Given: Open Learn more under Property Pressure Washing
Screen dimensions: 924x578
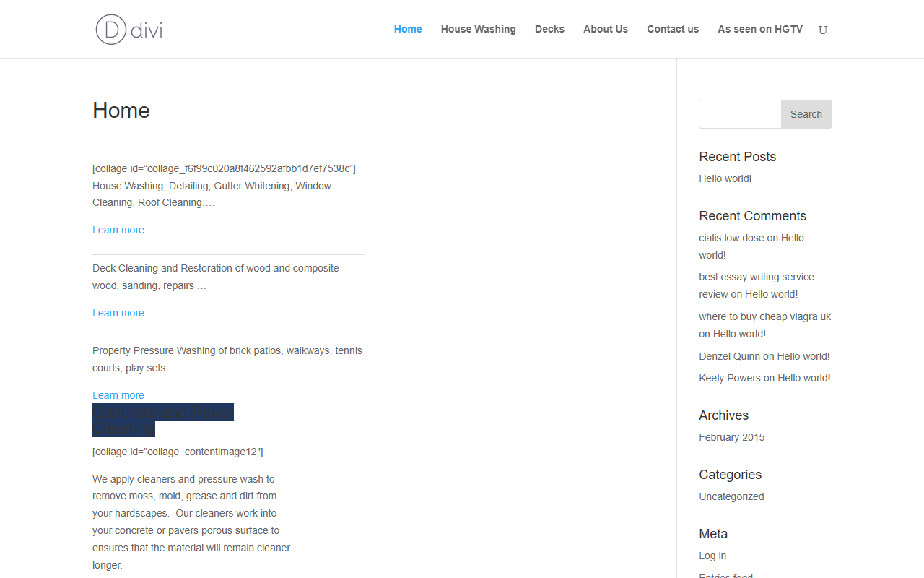Looking at the screenshot, I should pyautogui.click(x=118, y=395).
